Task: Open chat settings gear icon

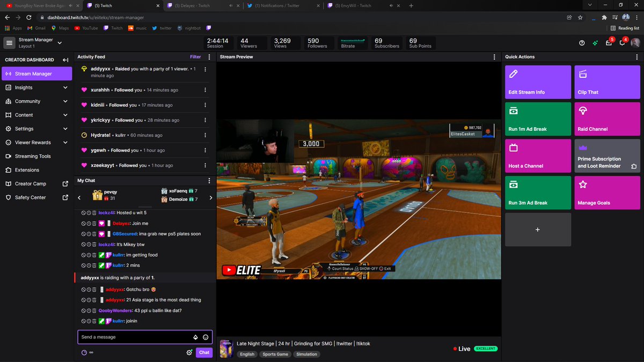Action: 189,352
